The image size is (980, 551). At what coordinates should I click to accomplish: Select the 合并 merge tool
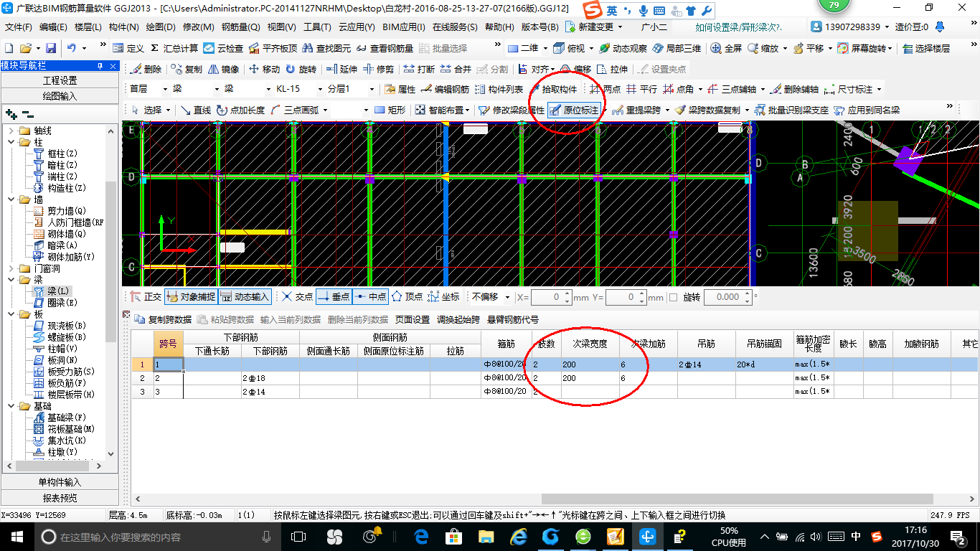coord(456,69)
